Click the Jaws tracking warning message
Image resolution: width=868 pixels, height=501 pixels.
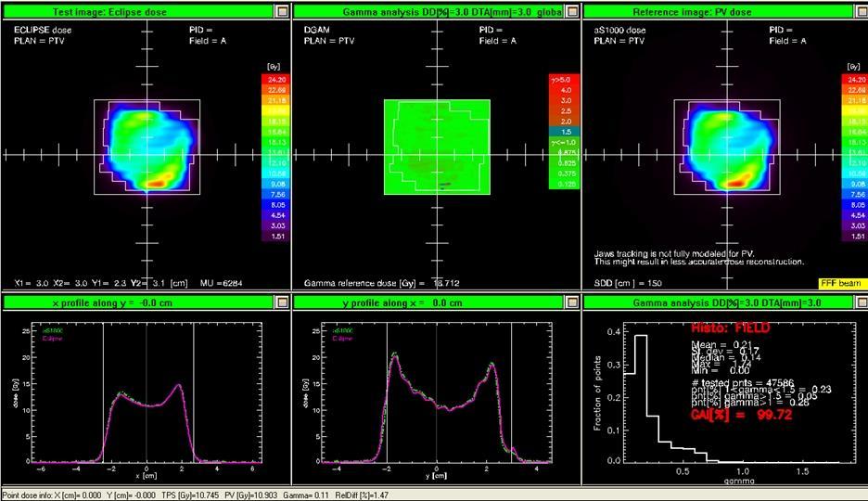coord(698,258)
